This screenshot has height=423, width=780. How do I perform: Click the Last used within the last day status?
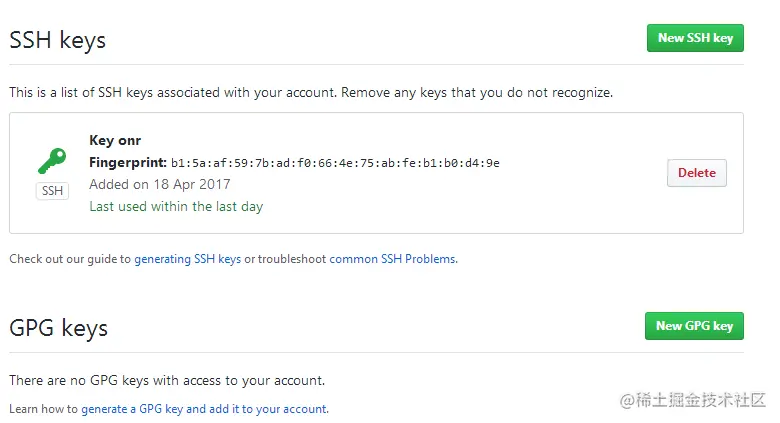coord(176,207)
